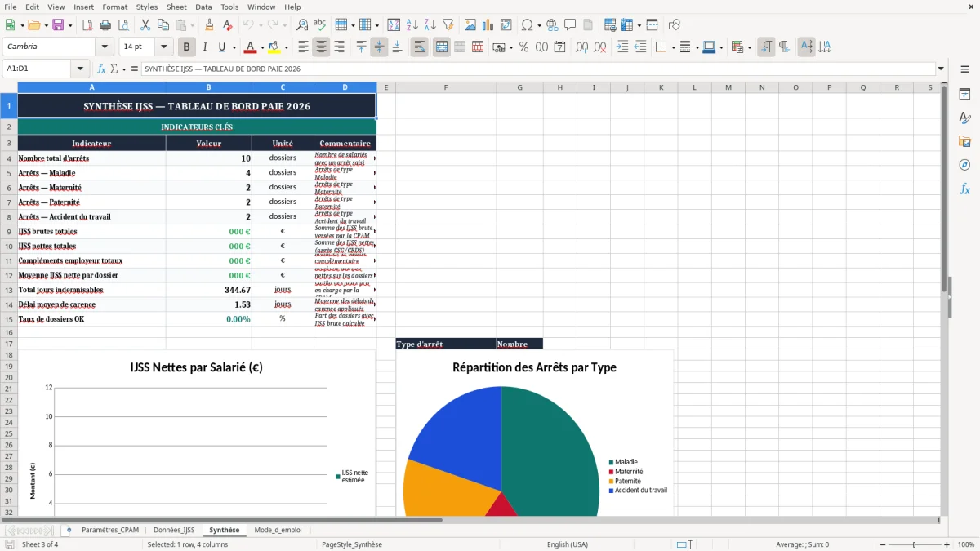Click the Copy icon
The image size is (980, 551).
tap(163, 25)
